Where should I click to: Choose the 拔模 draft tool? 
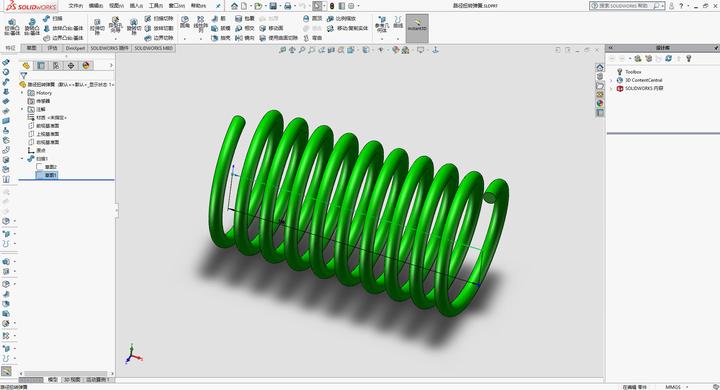(221, 28)
